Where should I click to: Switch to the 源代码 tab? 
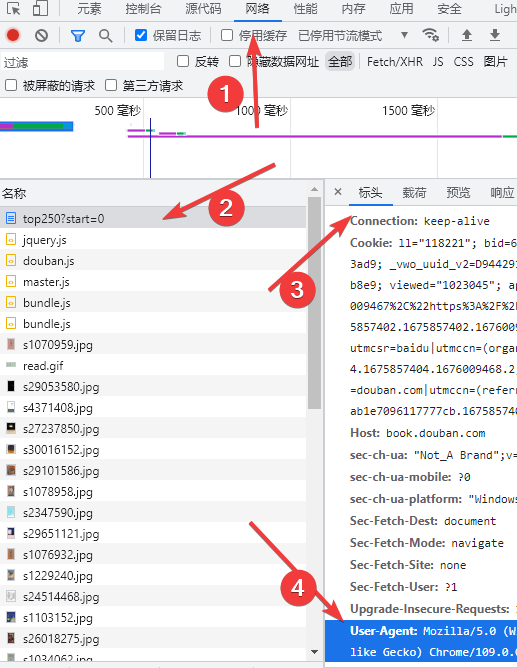click(204, 9)
